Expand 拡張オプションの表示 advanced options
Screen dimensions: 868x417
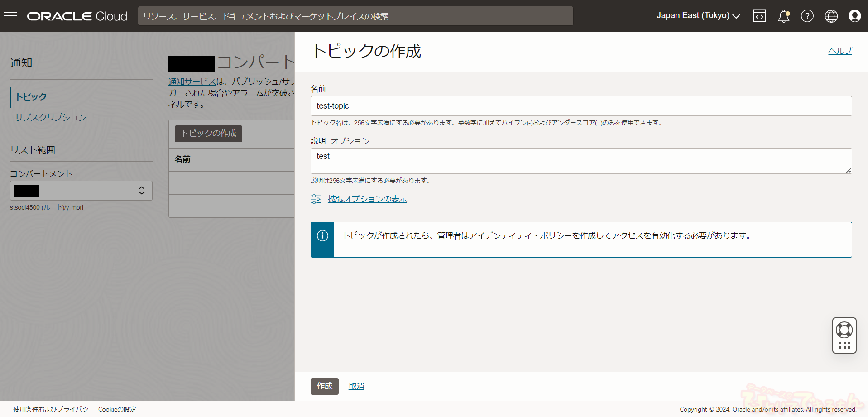pos(367,199)
